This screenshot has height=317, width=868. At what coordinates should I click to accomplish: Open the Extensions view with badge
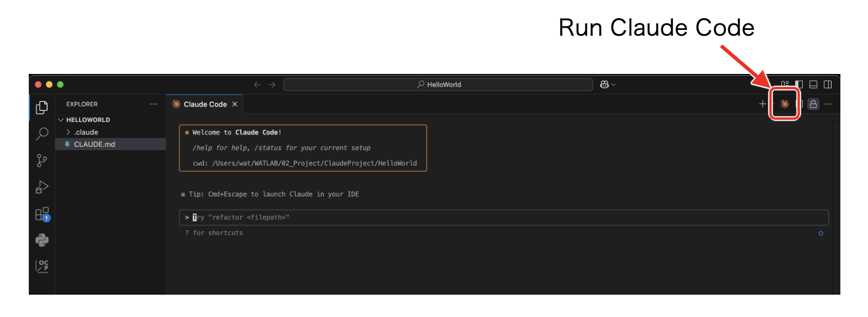(42, 214)
